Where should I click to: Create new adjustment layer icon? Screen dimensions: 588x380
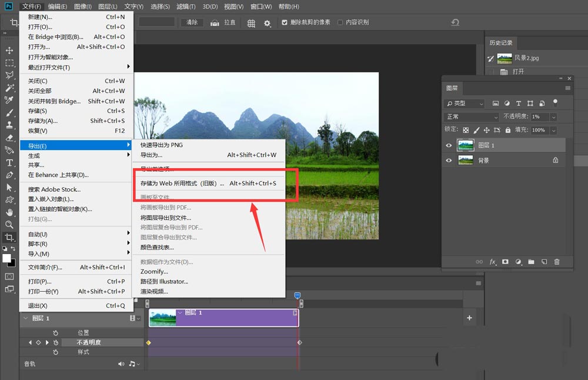coord(518,262)
